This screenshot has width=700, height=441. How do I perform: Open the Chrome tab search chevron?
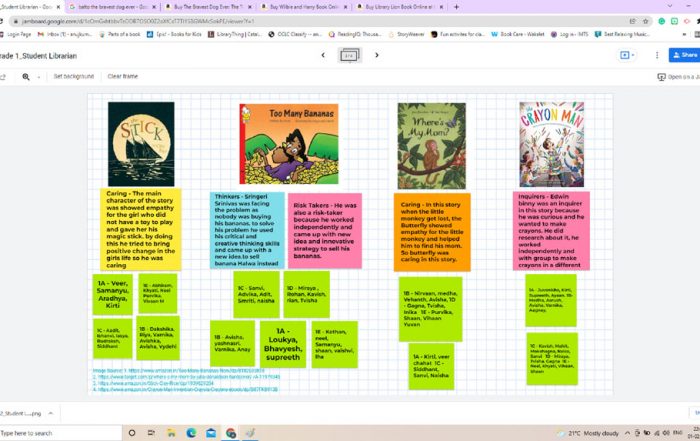[670, 6]
